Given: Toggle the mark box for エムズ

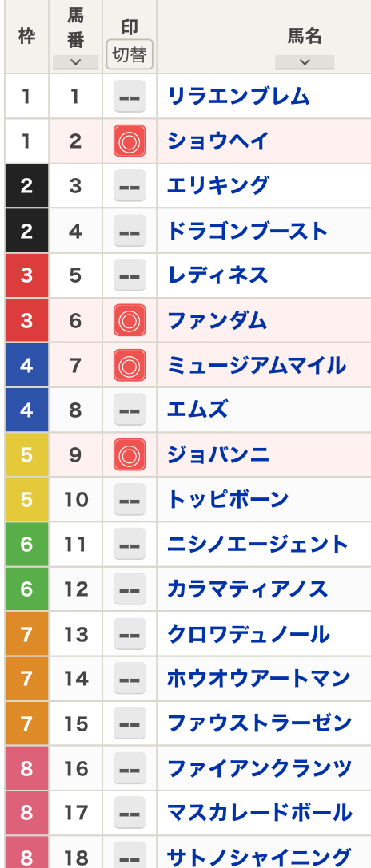Looking at the screenshot, I should (x=130, y=410).
